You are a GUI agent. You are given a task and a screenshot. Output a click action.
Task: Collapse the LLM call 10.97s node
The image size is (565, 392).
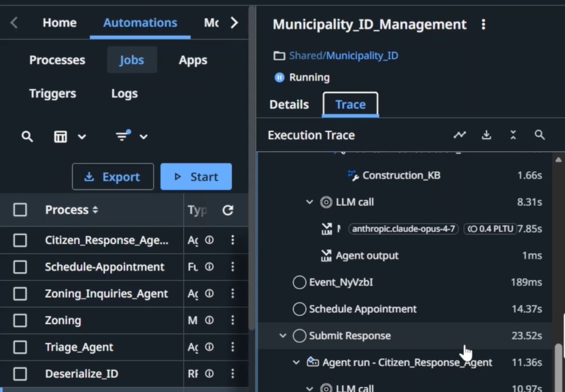309,388
